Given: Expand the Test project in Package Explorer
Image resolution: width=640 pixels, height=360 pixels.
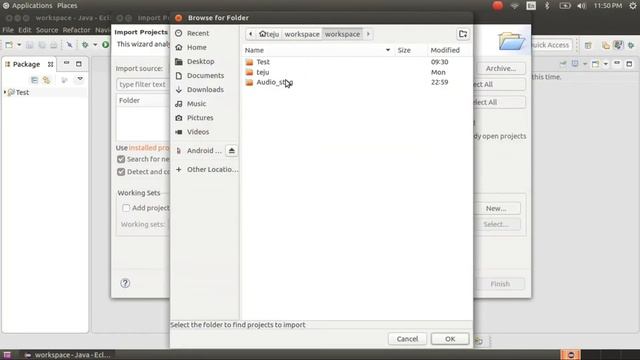Looking at the screenshot, I should coord(5,92).
